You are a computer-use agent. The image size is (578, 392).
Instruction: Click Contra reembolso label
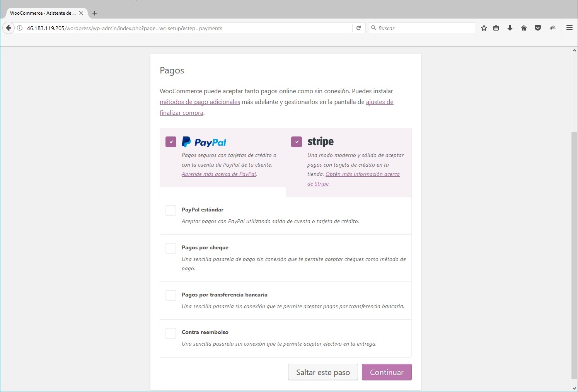[205, 332]
